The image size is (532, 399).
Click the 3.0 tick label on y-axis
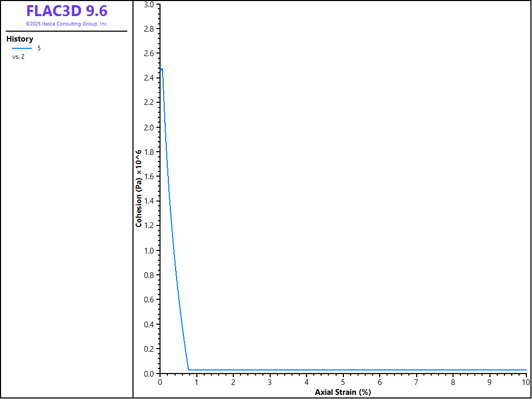[149, 4]
